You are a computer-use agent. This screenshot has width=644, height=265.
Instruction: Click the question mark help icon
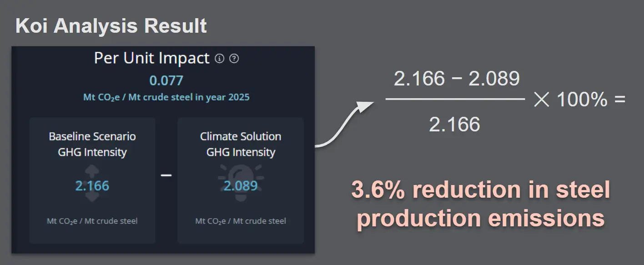[x=234, y=59]
